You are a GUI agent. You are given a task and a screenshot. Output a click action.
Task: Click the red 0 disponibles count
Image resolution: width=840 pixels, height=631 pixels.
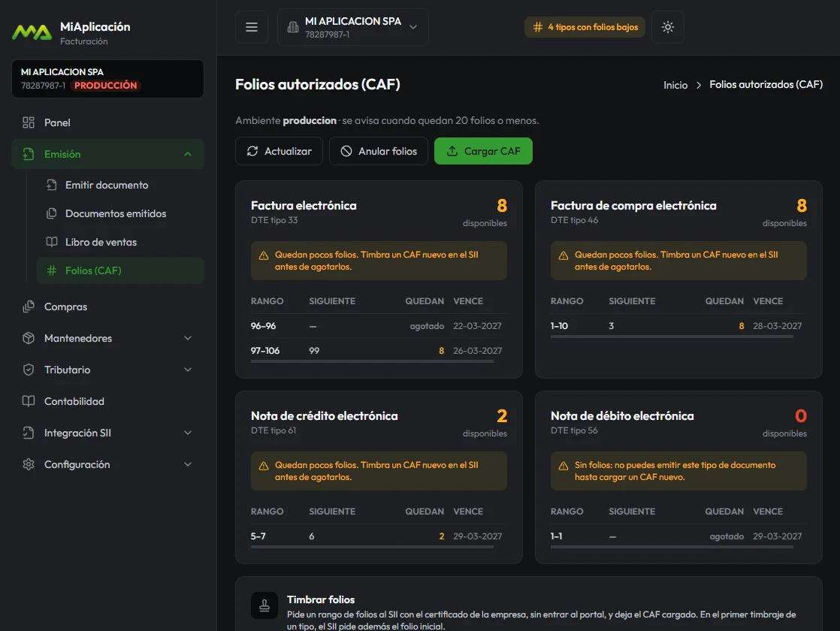800,416
